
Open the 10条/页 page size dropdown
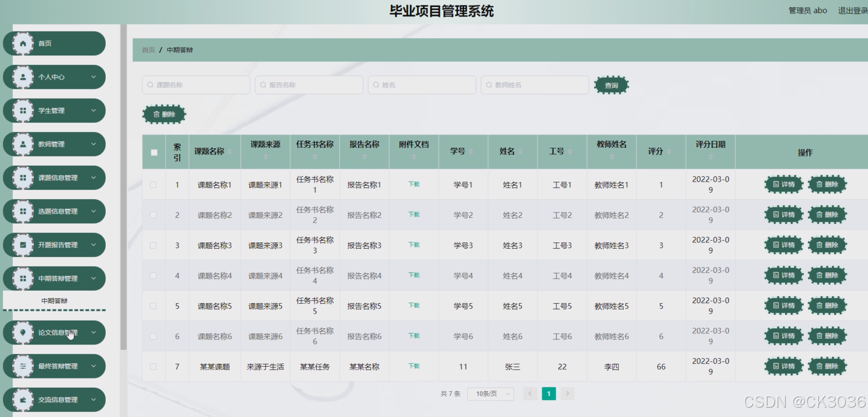(491, 394)
